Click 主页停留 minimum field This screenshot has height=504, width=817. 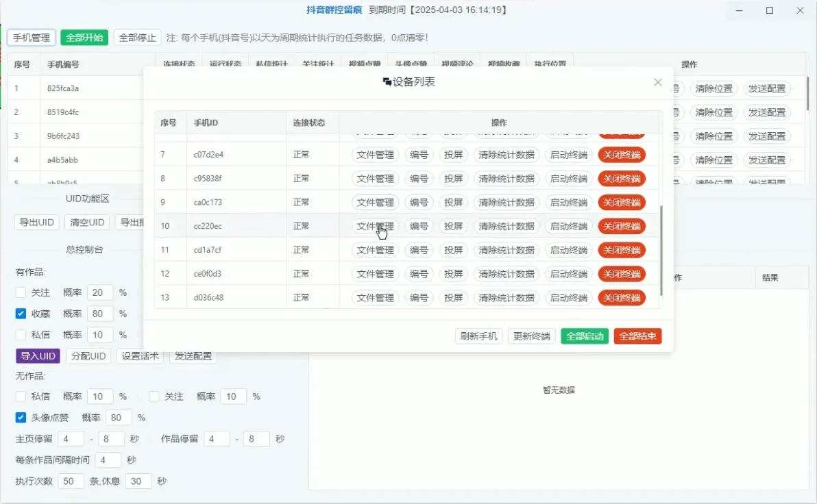pos(71,439)
